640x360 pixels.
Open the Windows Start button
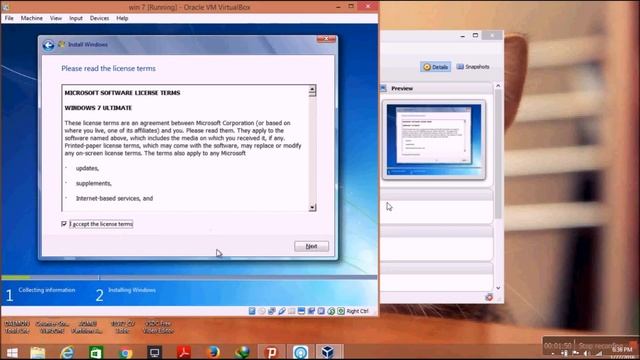click(x=12, y=352)
